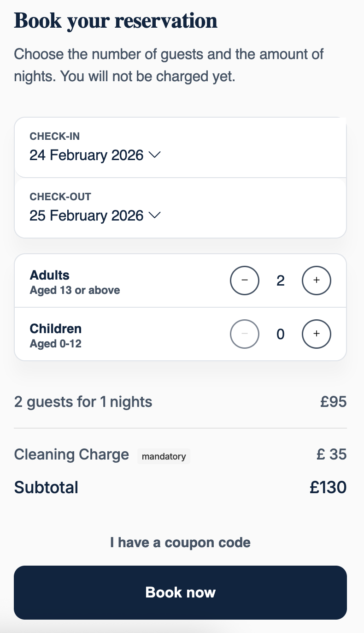Click the CHECK-OUT field label
The image size is (364, 633).
pos(60,197)
